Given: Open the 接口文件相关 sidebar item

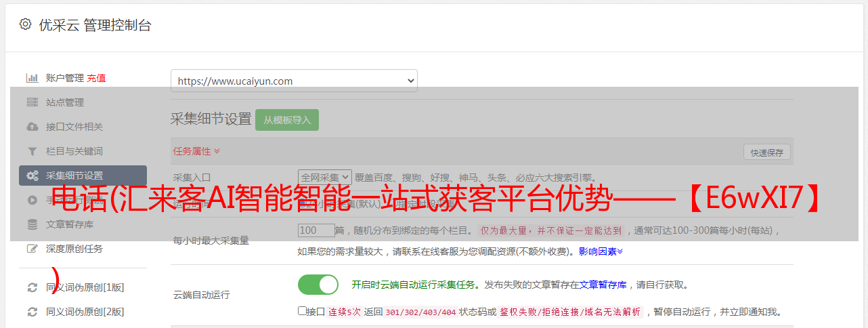Looking at the screenshot, I should pos(74,127).
